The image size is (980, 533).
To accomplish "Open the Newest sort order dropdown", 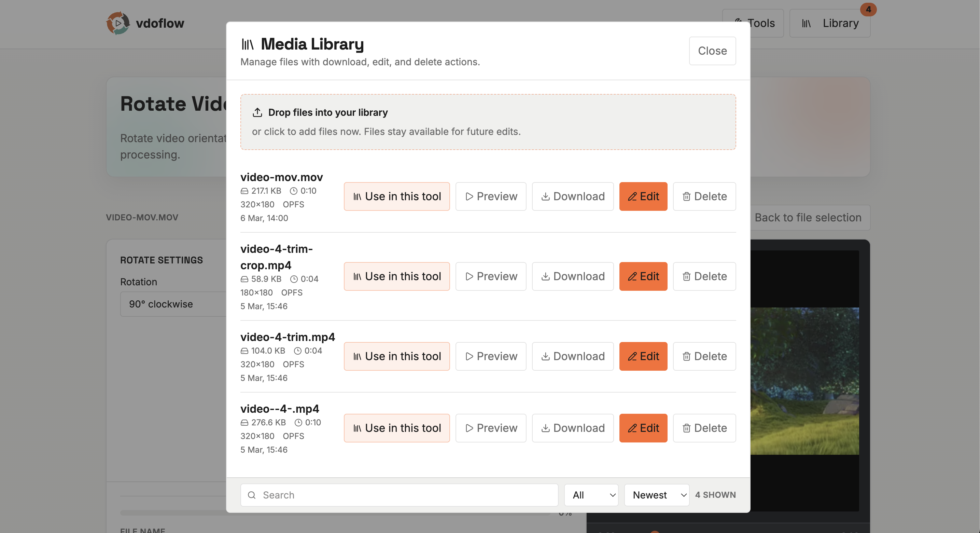I will (657, 495).
